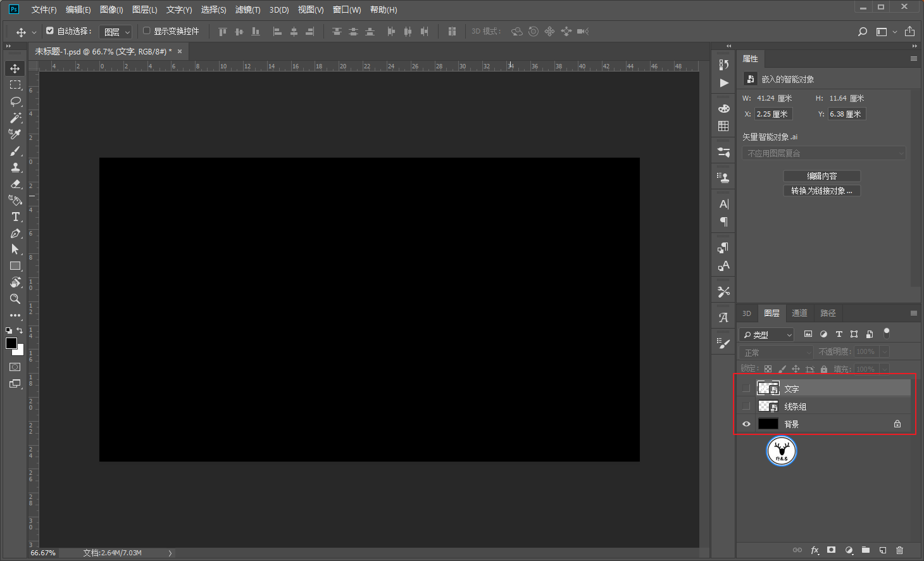Switch to the 路径 tab
The width and height of the screenshot is (924, 561).
[x=828, y=313]
